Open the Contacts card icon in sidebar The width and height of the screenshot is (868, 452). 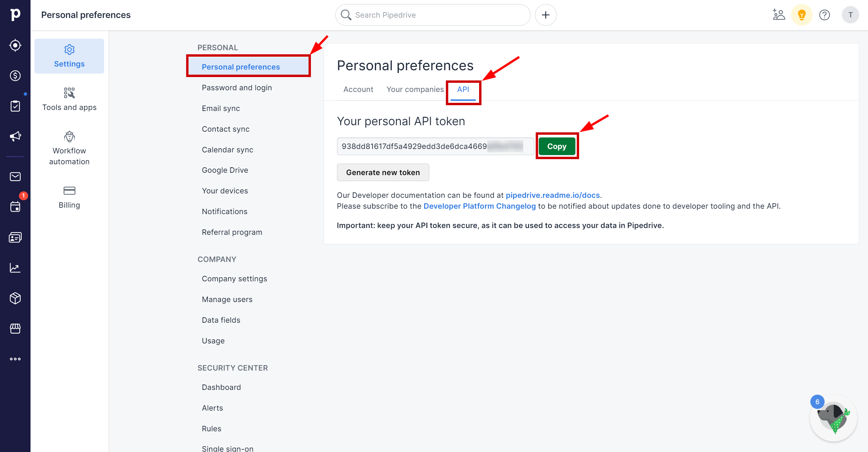click(15, 237)
